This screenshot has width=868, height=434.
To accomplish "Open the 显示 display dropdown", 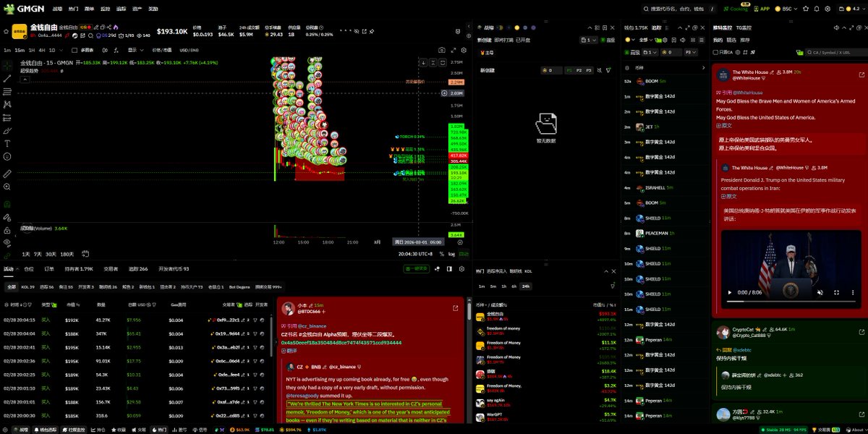I will [135, 50].
